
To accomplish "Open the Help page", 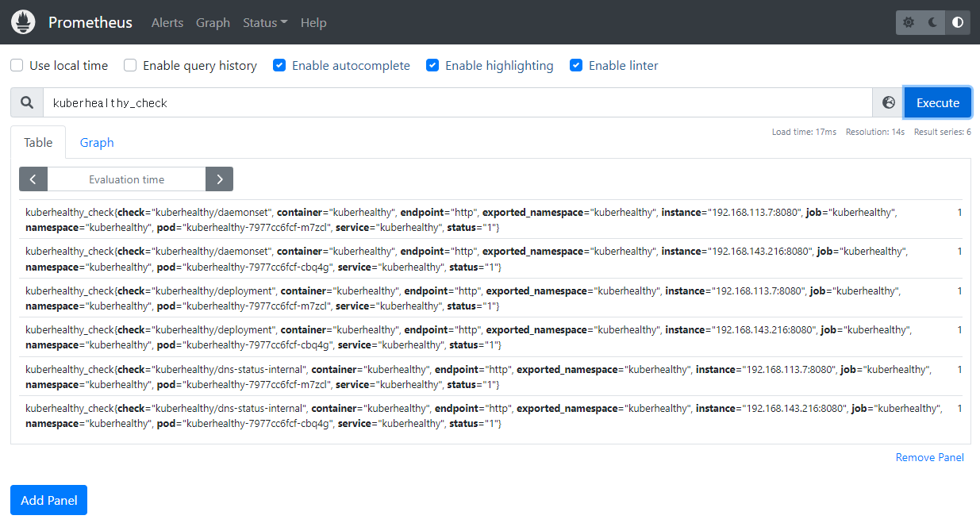I will (x=313, y=22).
